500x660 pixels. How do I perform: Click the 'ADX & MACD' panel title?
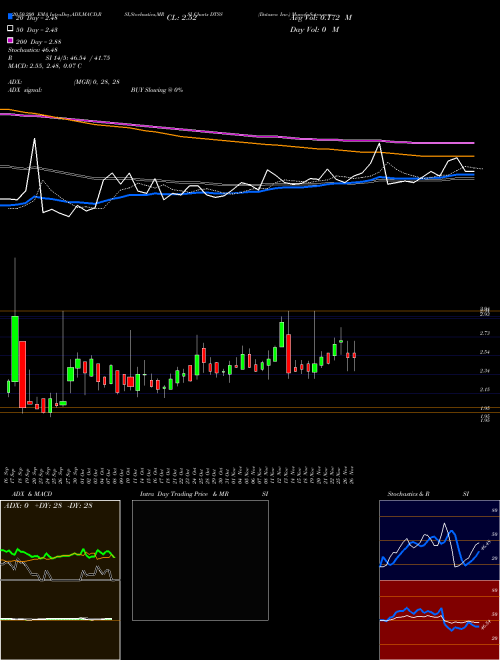[32, 494]
